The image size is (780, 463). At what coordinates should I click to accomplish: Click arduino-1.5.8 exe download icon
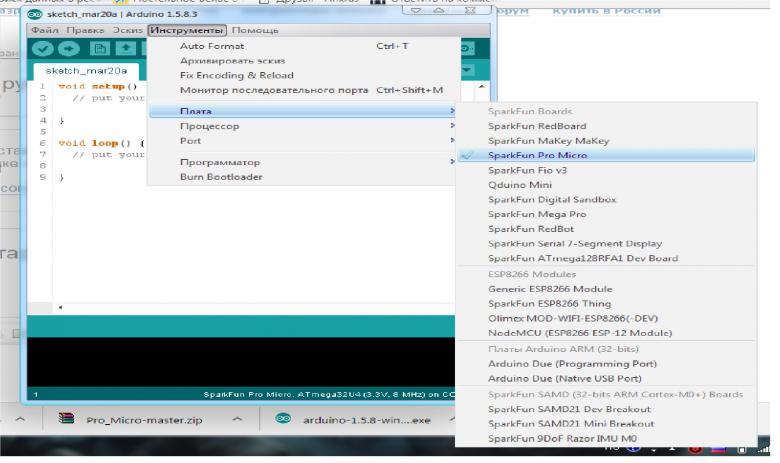pos(283,419)
